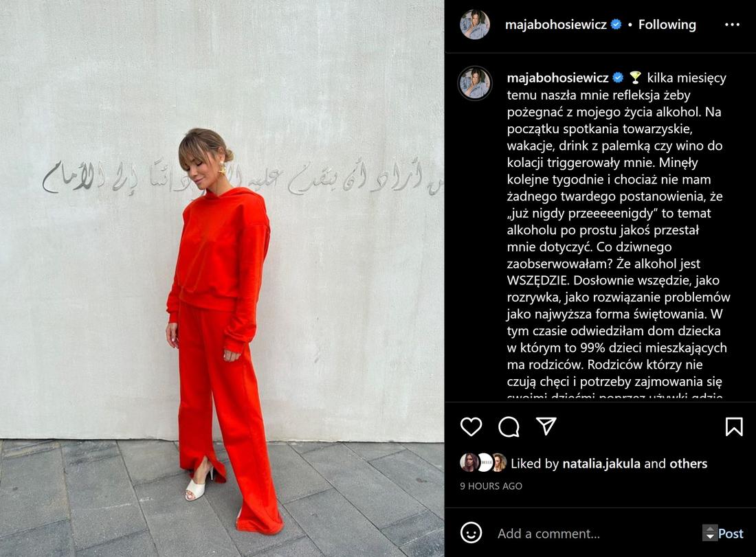
Task: Open more options three dots menu
Action: click(732, 25)
